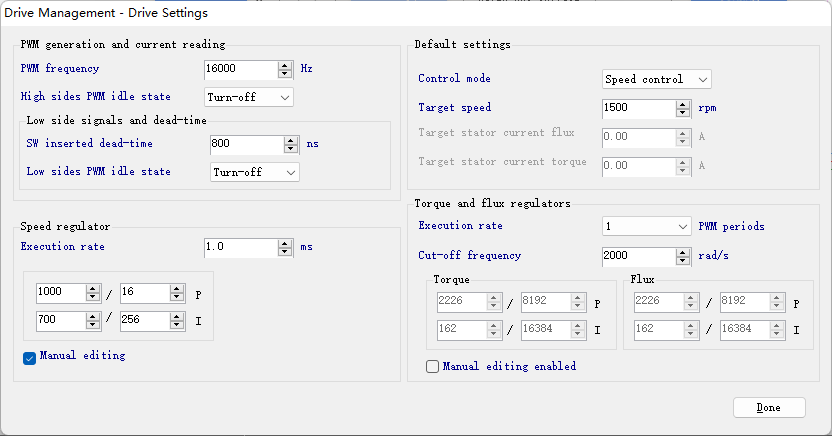
Task: Click the Cut-off frequency label
Action: 470,255
